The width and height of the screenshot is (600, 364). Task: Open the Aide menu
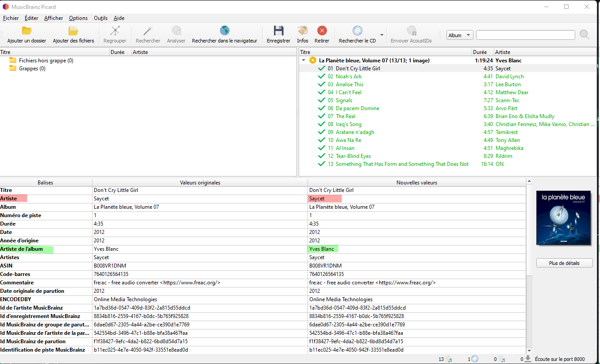point(119,18)
